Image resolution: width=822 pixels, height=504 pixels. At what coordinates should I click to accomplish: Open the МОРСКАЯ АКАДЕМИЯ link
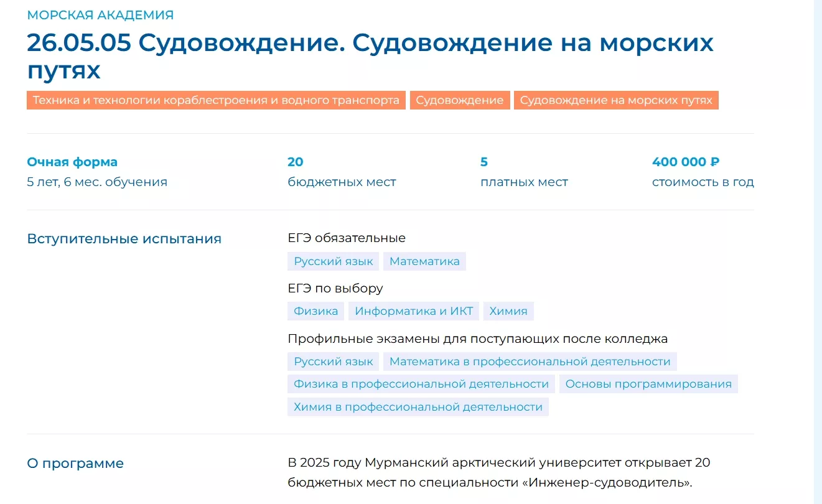(x=100, y=15)
